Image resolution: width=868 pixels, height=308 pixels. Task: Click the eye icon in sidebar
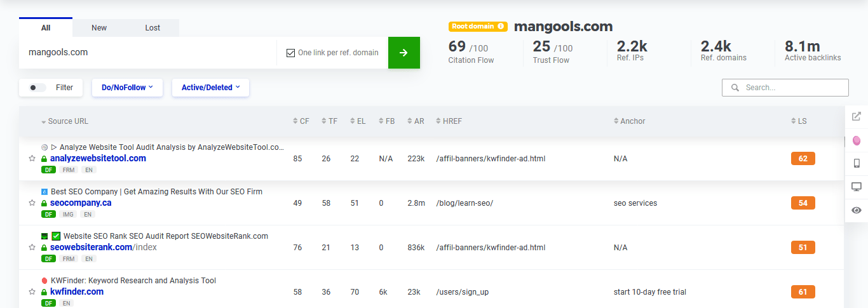[857, 210]
